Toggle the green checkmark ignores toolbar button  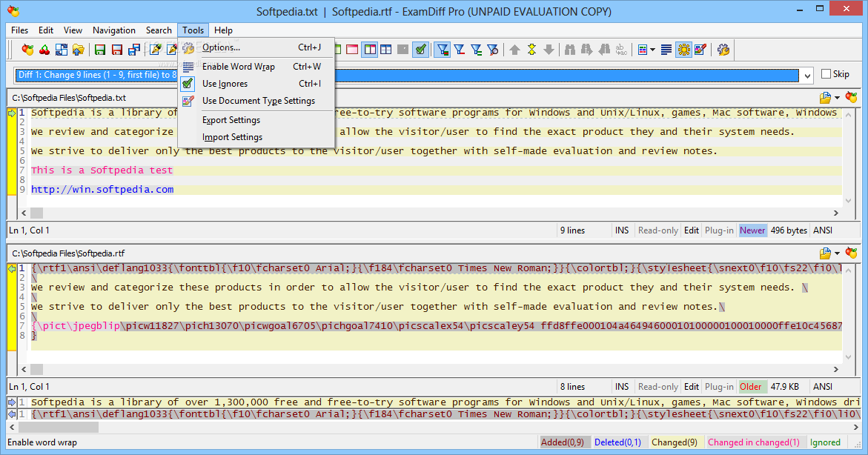(421, 50)
